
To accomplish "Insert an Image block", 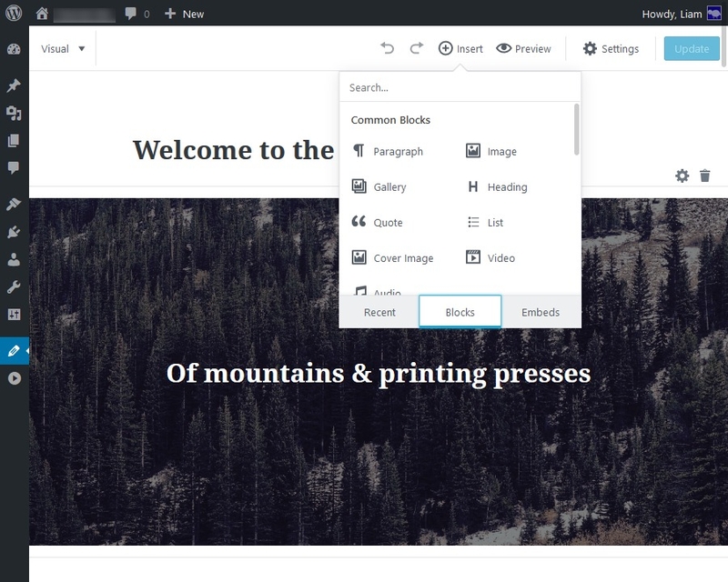I will pos(490,151).
